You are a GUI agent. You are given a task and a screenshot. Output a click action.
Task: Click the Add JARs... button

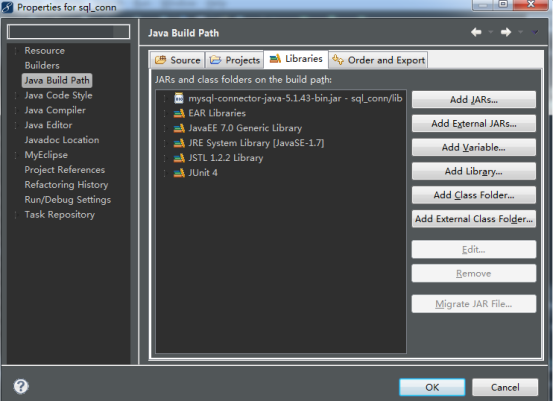click(x=473, y=100)
